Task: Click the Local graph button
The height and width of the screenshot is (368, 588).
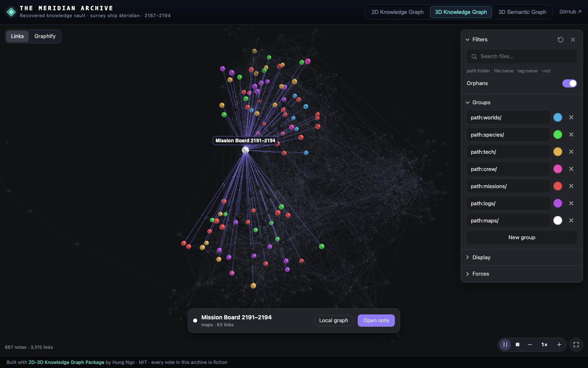Action: [334, 321]
